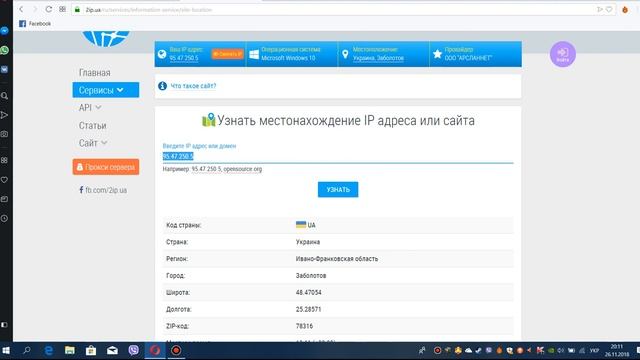Click the ZIP code value 78316
The height and width of the screenshot is (360, 640).
[x=304, y=326]
